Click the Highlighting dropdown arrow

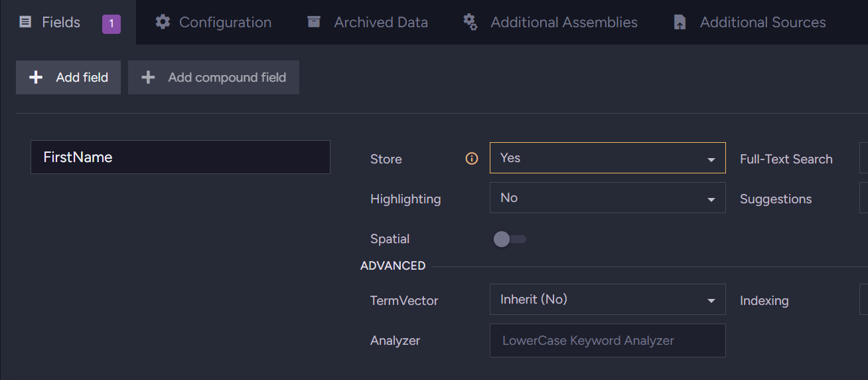pos(711,200)
